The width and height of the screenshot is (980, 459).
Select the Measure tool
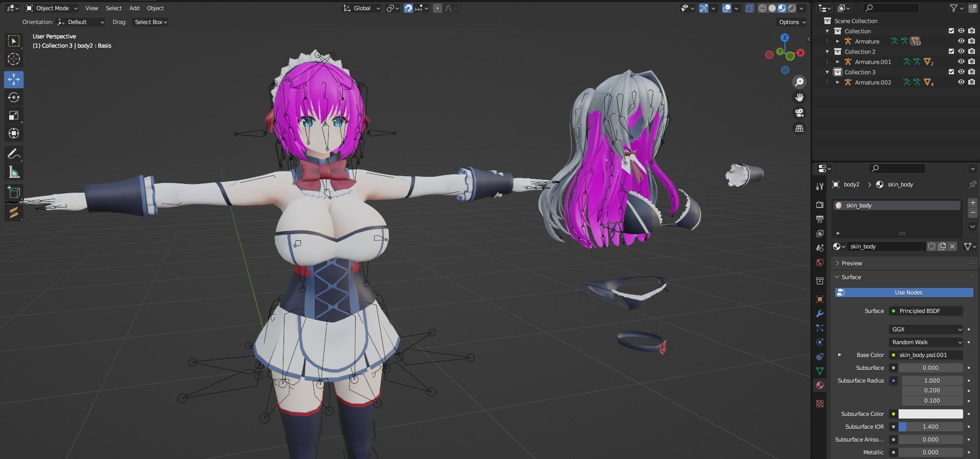pos(14,172)
